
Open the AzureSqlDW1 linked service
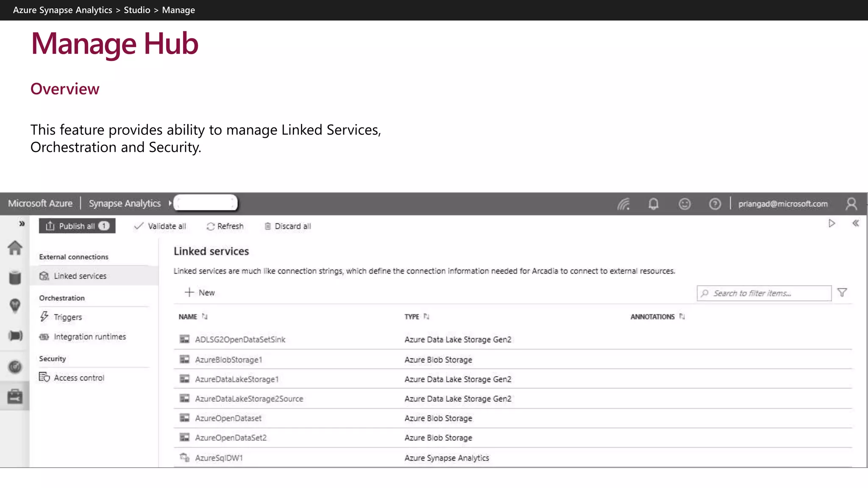pos(219,458)
